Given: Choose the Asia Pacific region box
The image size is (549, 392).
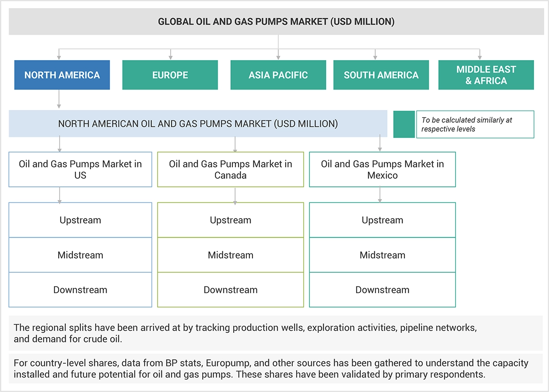Looking at the screenshot, I should click(x=278, y=75).
